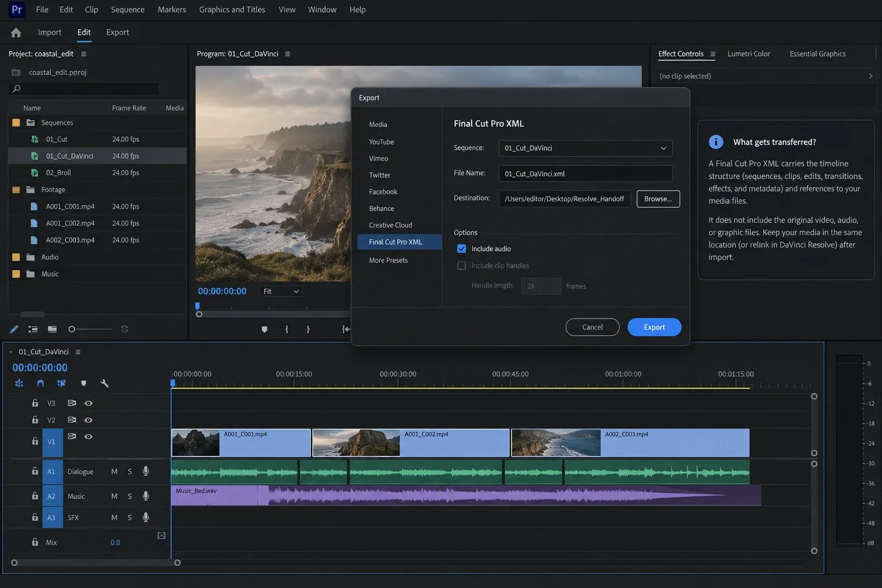This screenshot has height=588, width=882.
Task: Cancel the Export dialog
Action: (593, 327)
